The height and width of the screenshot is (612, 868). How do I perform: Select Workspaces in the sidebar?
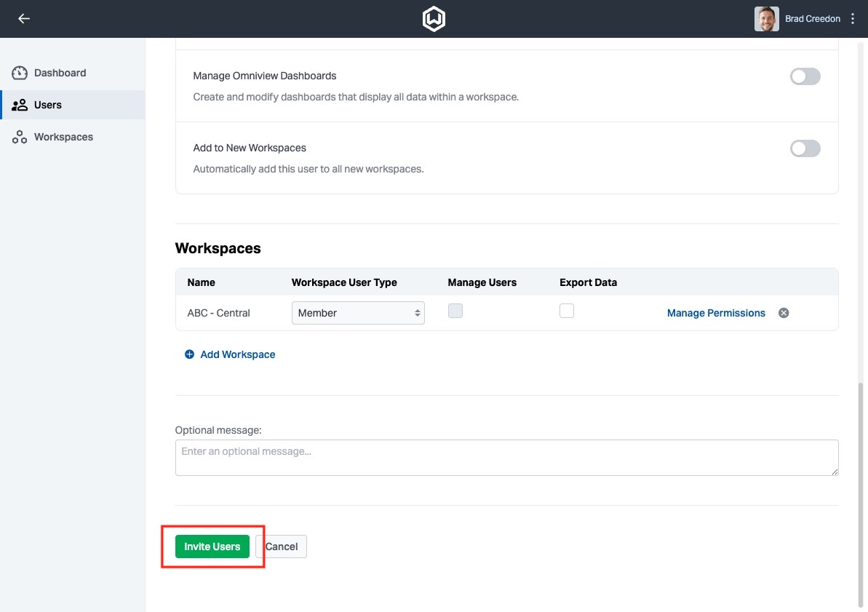63,138
